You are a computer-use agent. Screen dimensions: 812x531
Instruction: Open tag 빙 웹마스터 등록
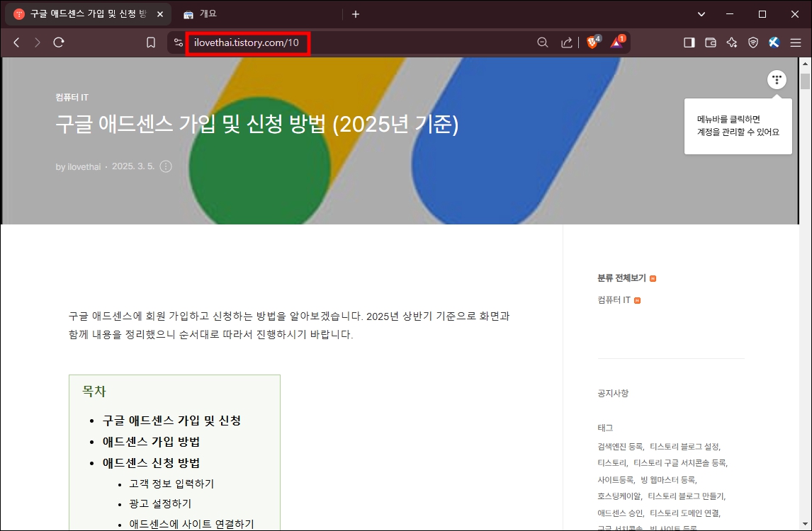tap(667, 480)
